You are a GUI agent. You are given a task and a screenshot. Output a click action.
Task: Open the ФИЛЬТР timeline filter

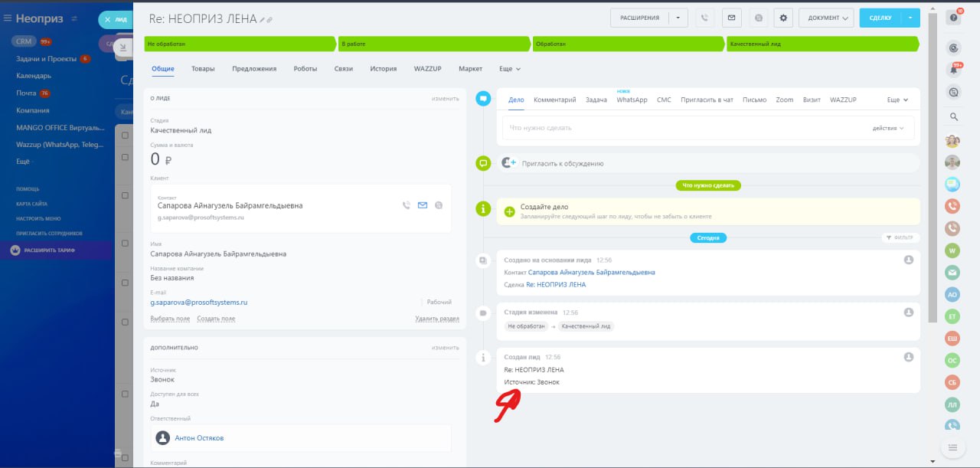pyautogui.click(x=900, y=237)
